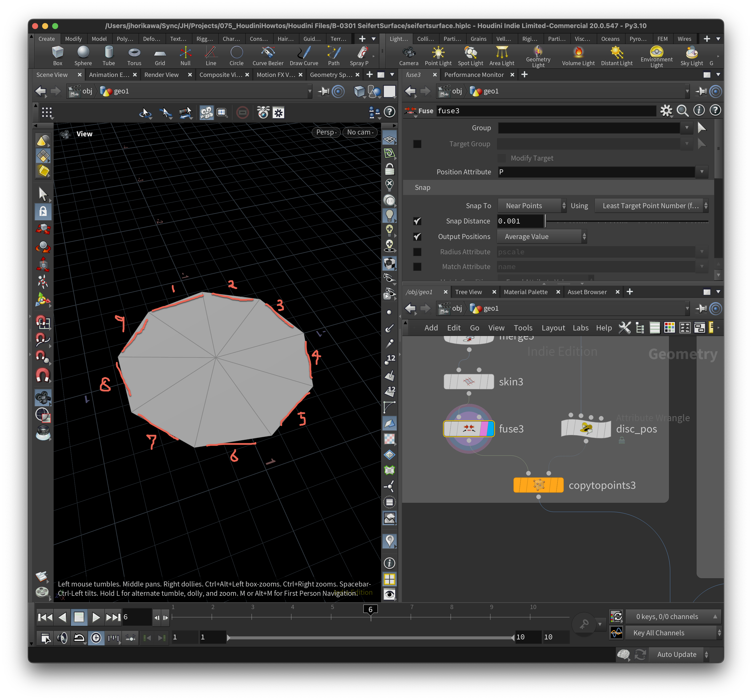The width and height of the screenshot is (752, 700).
Task: Click the Point Light shelf tool
Action: coord(438,55)
